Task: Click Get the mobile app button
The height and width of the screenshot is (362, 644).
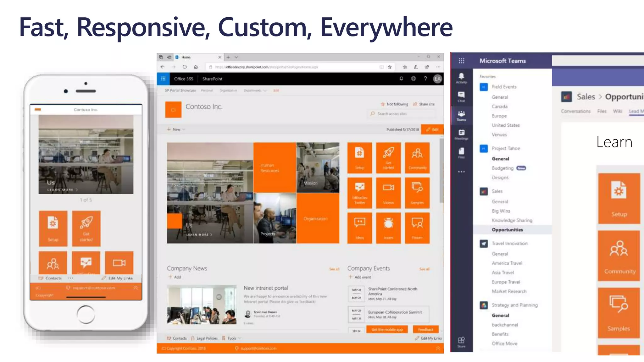Action: [x=387, y=330]
